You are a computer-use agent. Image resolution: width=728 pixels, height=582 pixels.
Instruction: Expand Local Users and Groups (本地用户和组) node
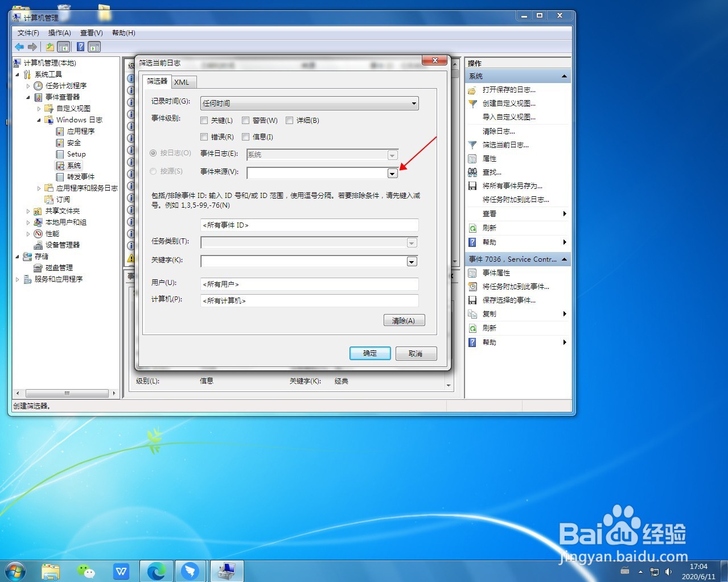(28, 222)
